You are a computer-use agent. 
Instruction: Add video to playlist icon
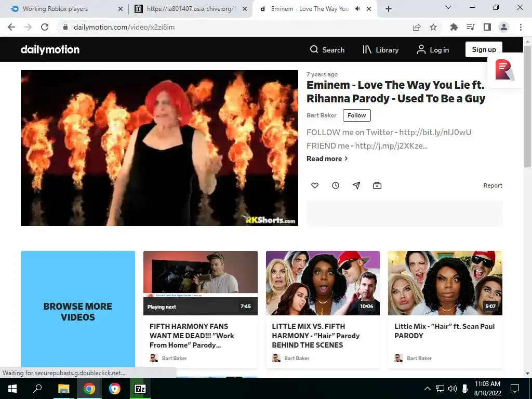pos(377,185)
